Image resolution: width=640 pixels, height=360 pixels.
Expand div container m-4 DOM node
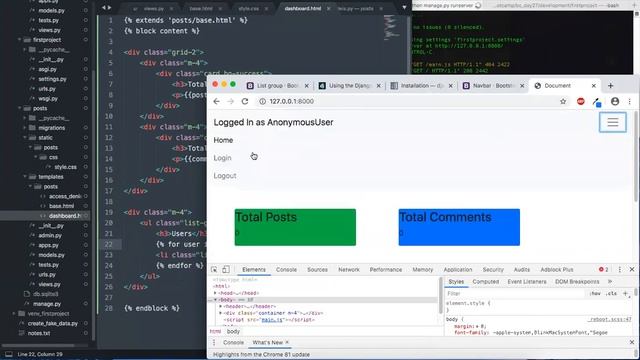tap(220, 313)
